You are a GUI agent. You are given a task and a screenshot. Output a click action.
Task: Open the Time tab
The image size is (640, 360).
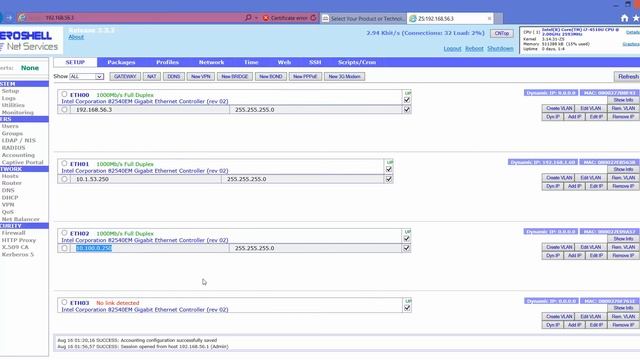(251, 62)
